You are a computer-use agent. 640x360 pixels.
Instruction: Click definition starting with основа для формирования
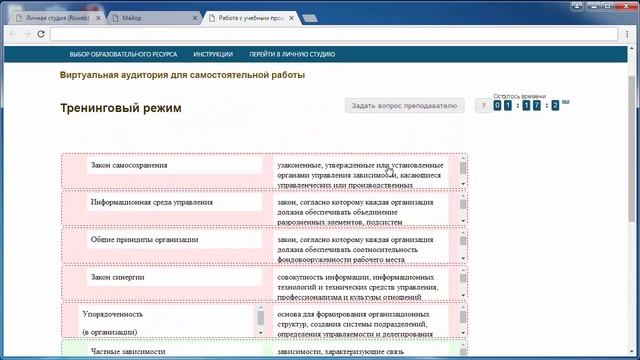[x=361, y=322]
